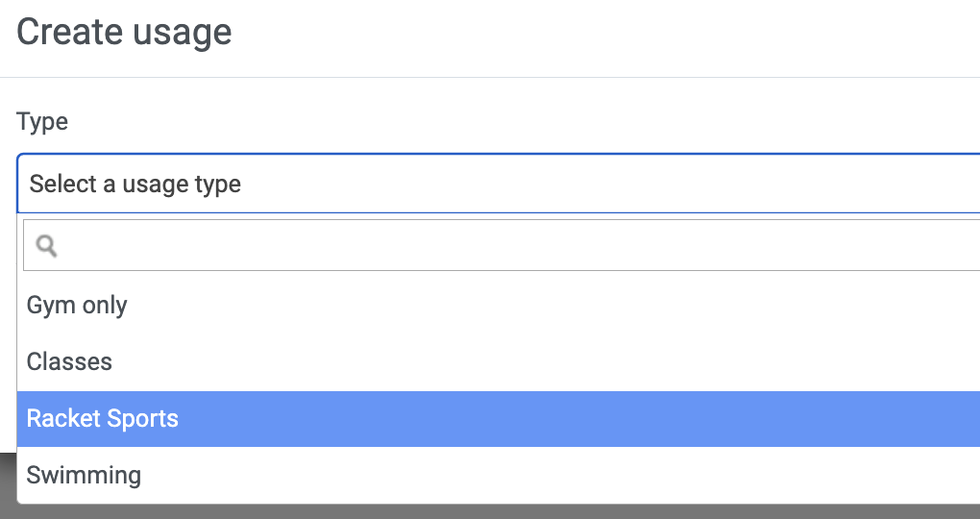
Task: Click the magnifier icon in the search box
Action: click(46, 246)
